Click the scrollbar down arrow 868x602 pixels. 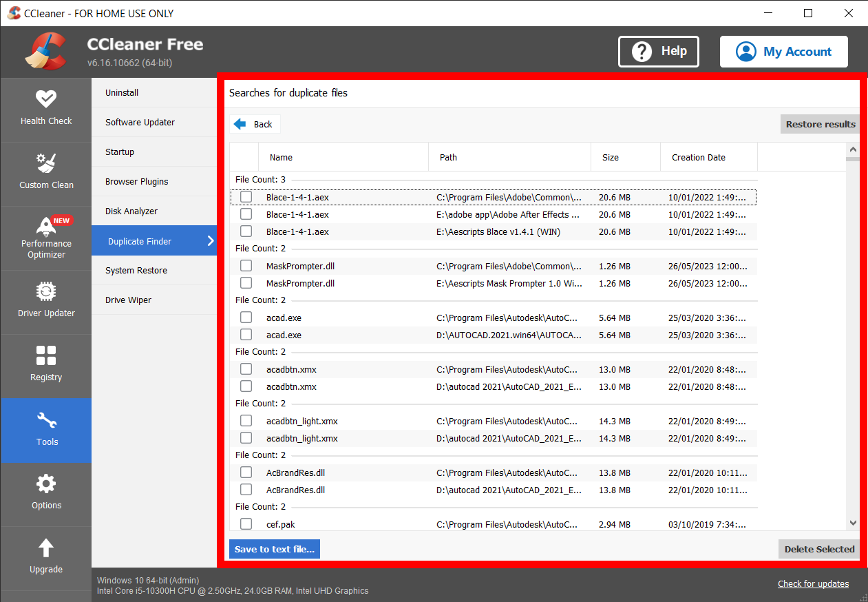pyautogui.click(x=853, y=522)
